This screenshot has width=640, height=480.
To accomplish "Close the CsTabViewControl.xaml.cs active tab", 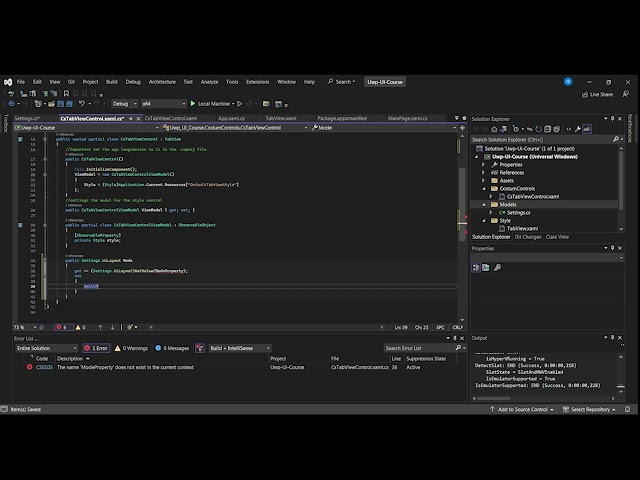I will (138, 119).
